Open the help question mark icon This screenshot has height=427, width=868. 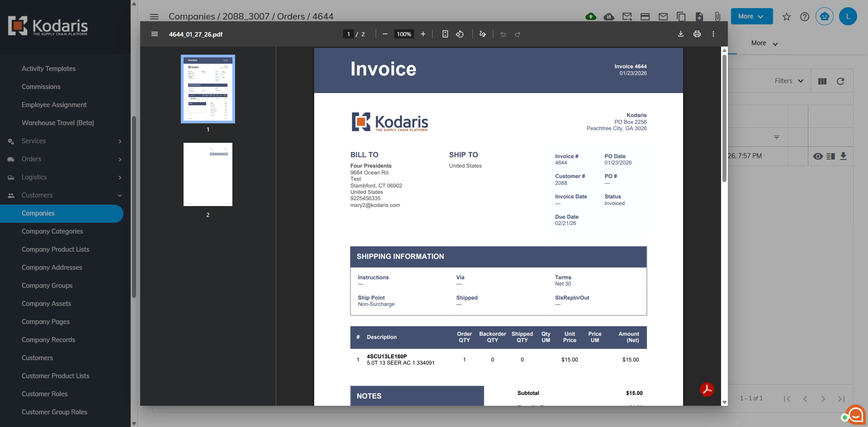805,17
